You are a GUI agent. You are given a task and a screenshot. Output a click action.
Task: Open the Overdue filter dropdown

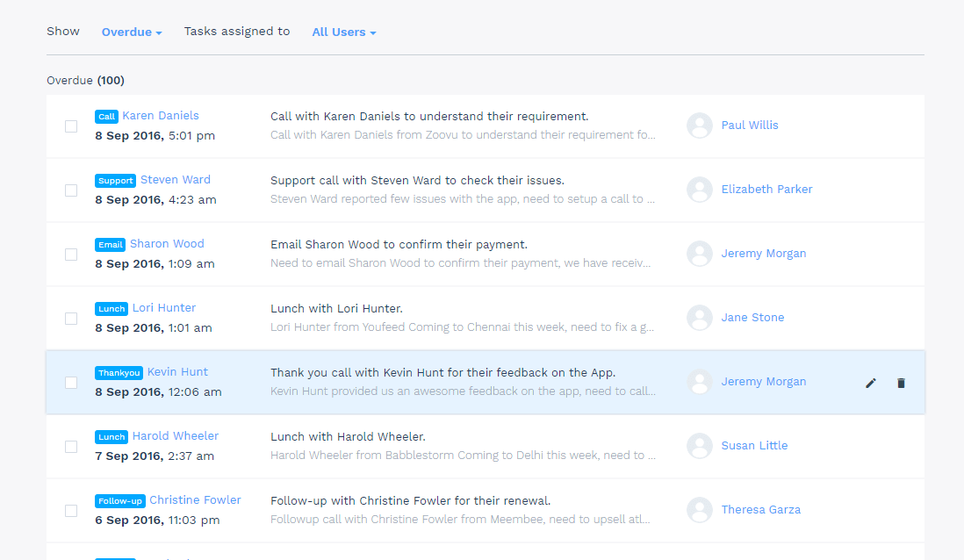(x=132, y=32)
